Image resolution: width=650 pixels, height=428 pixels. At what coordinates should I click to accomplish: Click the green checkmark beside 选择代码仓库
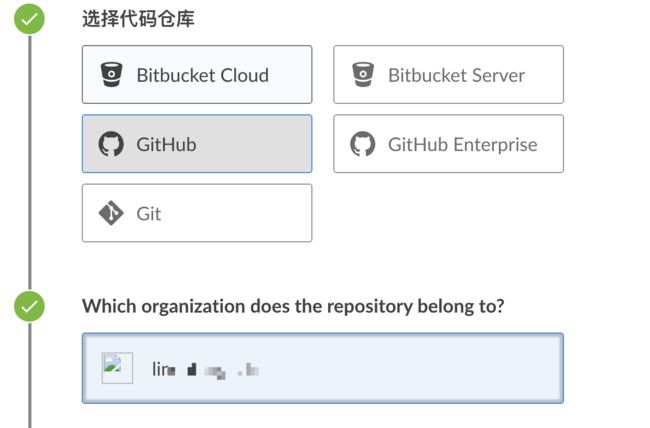[x=29, y=19]
